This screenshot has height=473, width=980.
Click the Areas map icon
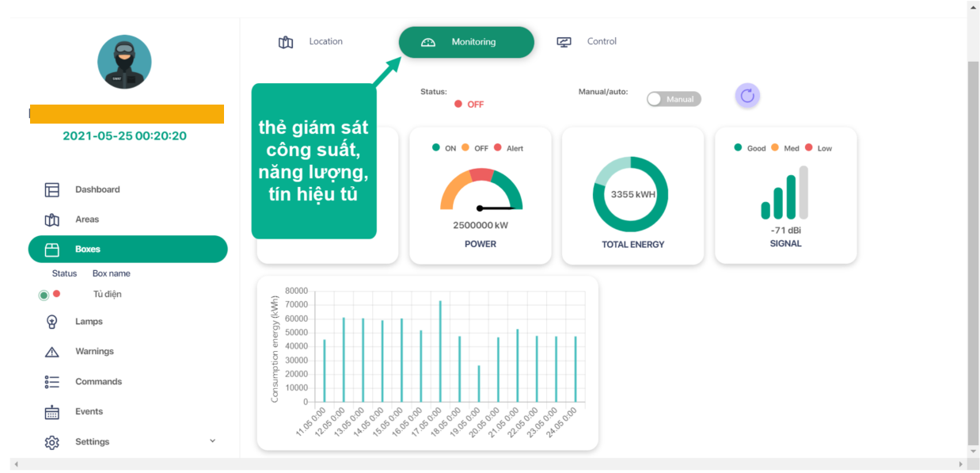52,220
